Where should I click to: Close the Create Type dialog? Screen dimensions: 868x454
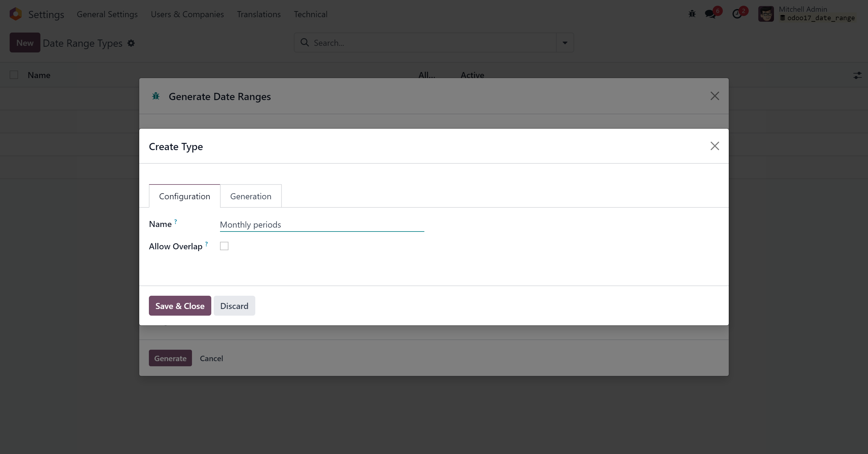[x=715, y=146]
